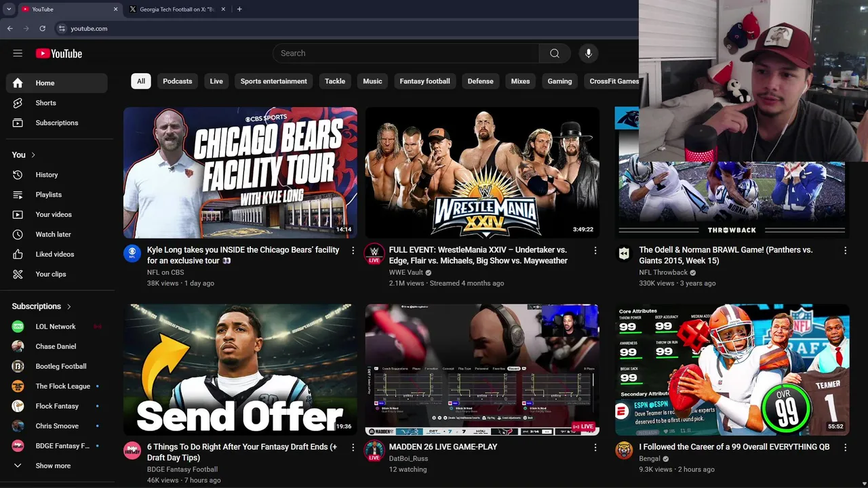The width and height of the screenshot is (868, 488).
Task: Expand Show more subscriptions
Action: [57, 466]
